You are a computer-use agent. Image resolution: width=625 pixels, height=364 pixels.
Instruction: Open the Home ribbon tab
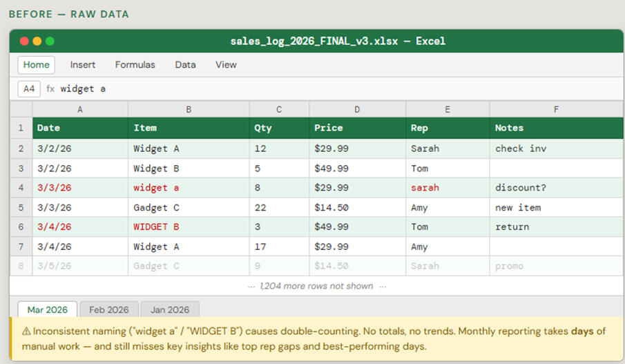[37, 65]
